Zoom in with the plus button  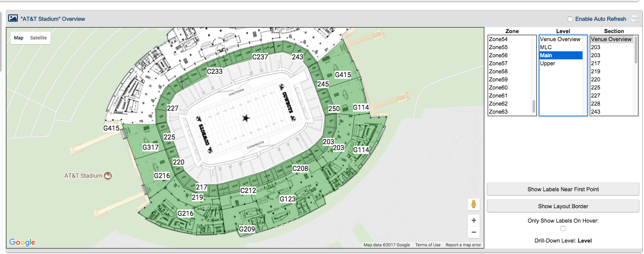(473, 221)
